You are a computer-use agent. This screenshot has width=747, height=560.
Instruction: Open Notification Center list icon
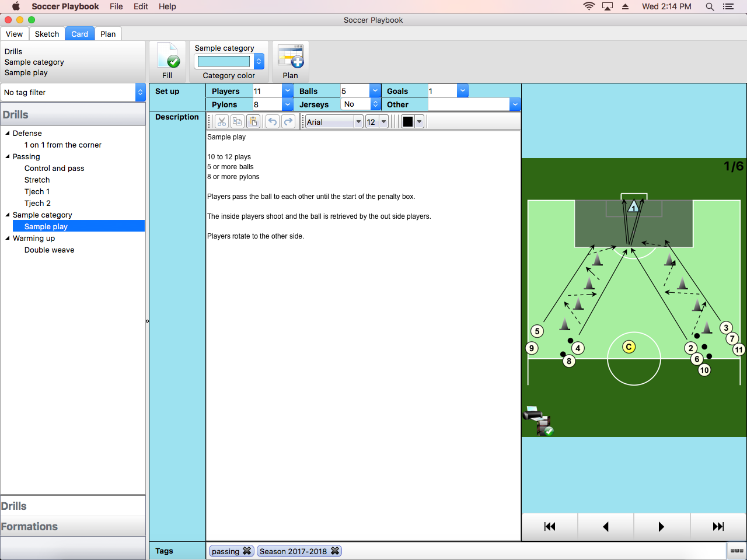(728, 6)
